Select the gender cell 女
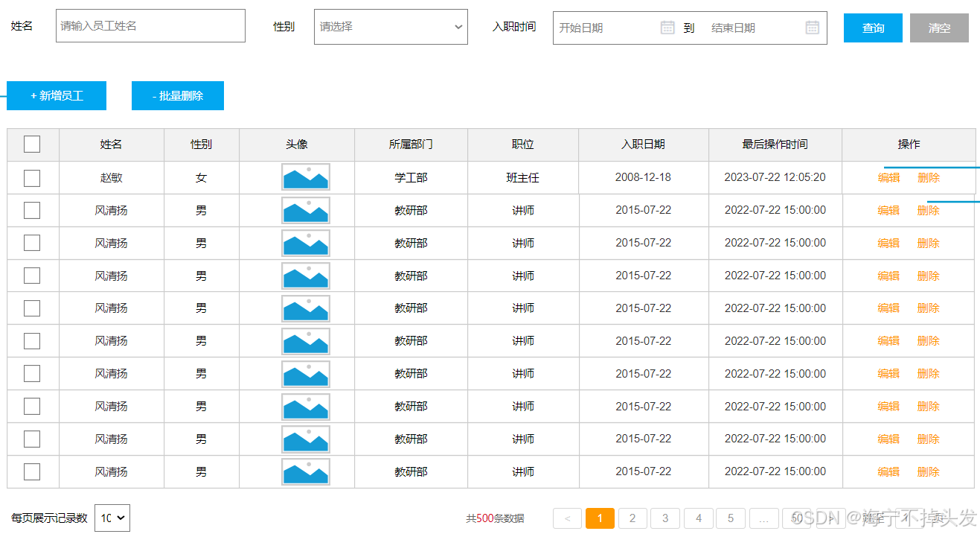980x534 pixels. pyautogui.click(x=202, y=177)
